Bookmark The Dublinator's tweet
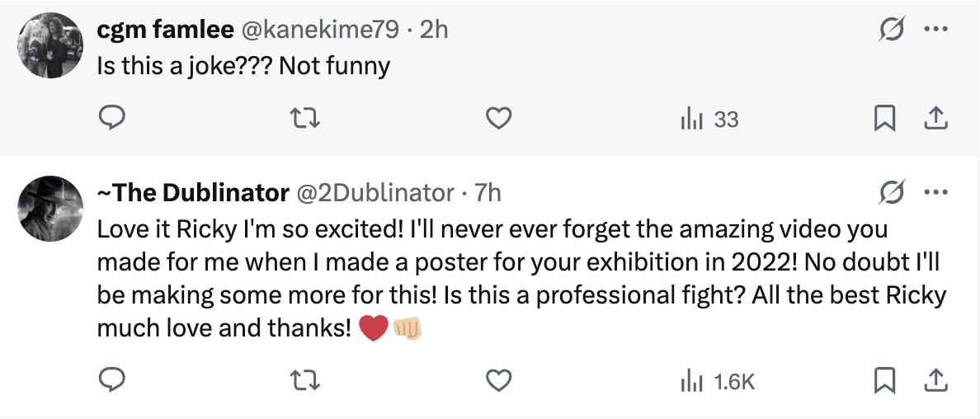The image size is (980, 419). (884, 380)
